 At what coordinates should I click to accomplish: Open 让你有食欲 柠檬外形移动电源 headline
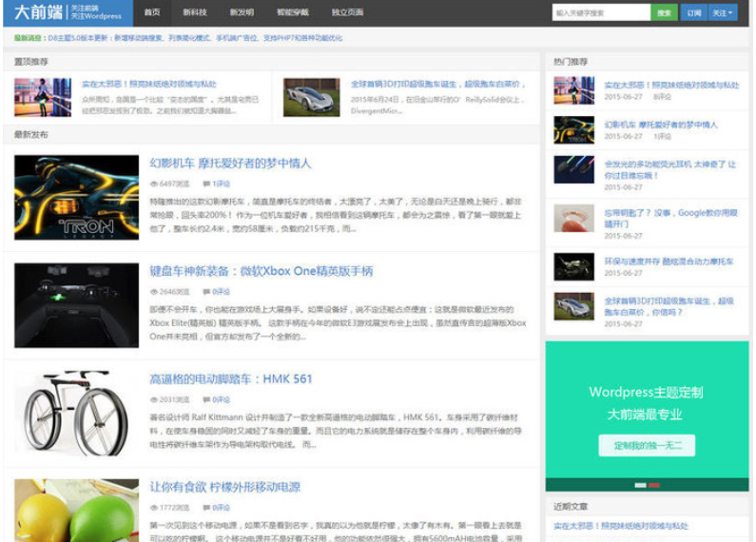(224, 487)
